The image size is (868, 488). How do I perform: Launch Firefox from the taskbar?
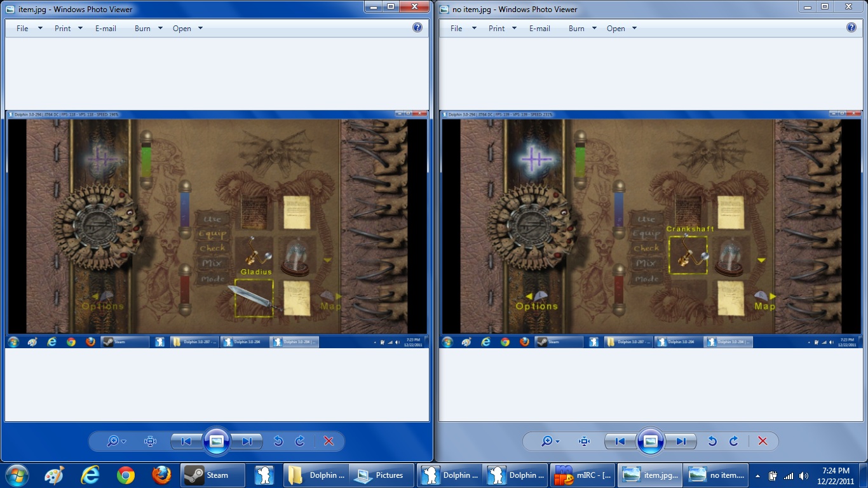tap(161, 475)
